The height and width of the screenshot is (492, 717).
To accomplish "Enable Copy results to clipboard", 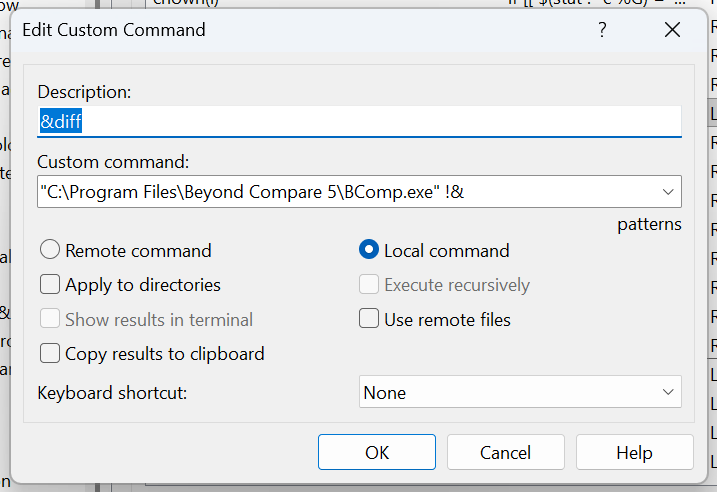I will (51, 353).
